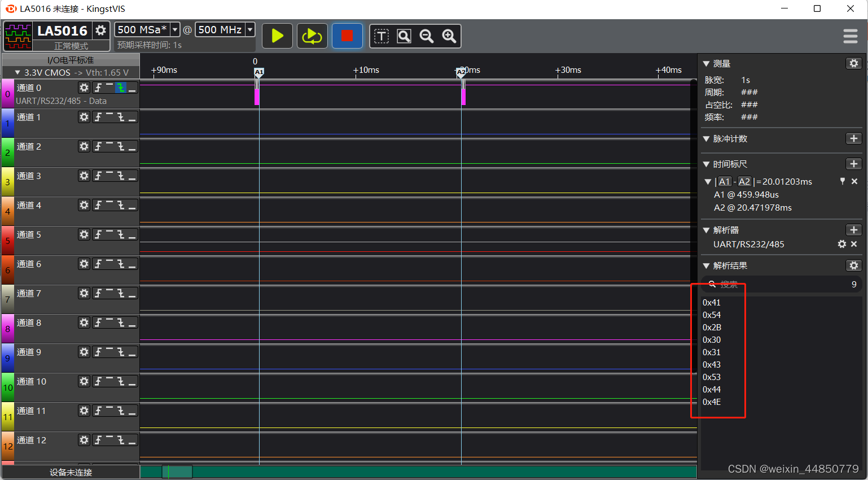Delete the A1-A2 time ruler

(854, 181)
